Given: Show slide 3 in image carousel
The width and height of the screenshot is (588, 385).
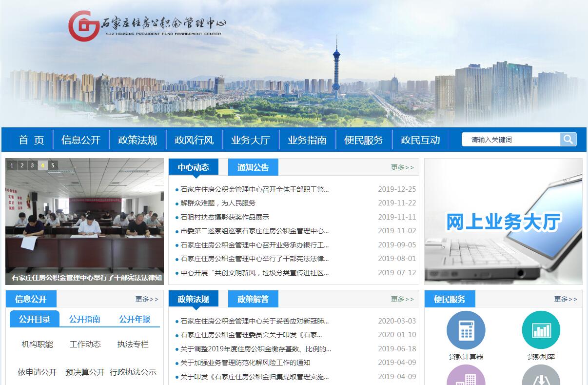Looking at the screenshot, I should [x=33, y=165].
